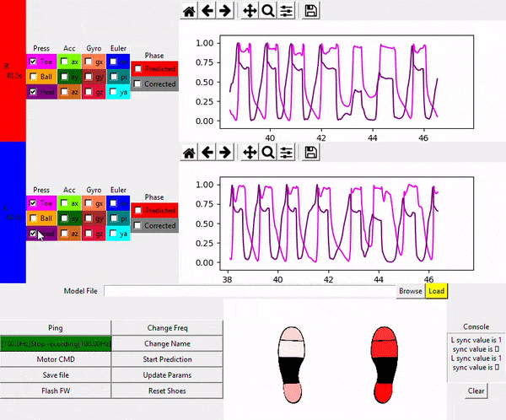The height and width of the screenshot is (420, 506).
Task: Click Browse next to Model File
Action: pyautogui.click(x=411, y=291)
